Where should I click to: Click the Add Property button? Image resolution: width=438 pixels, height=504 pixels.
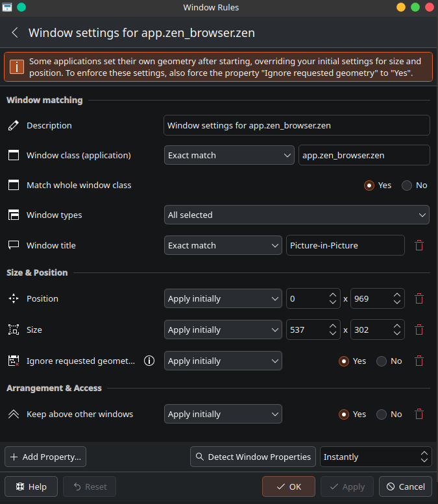point(45,457)
